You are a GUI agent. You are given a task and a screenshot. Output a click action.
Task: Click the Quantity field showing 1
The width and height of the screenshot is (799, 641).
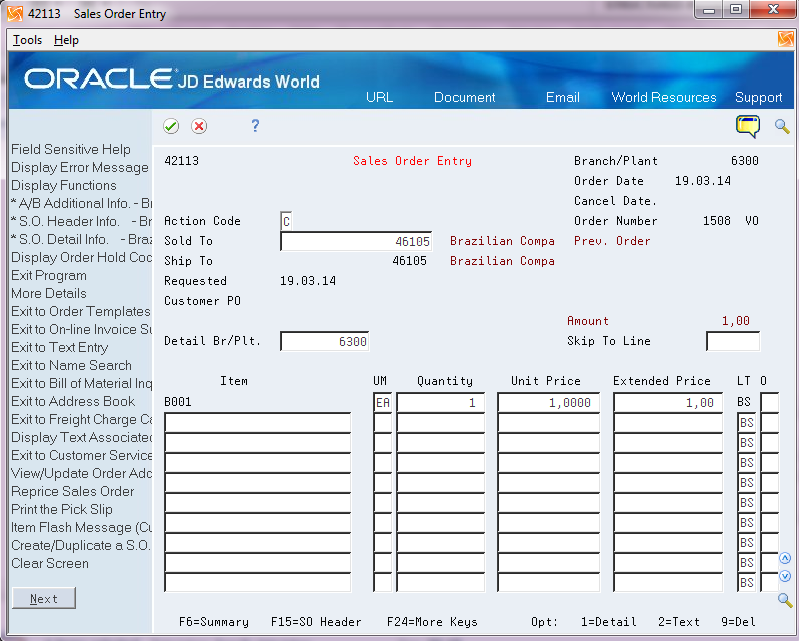coord(441,403)
